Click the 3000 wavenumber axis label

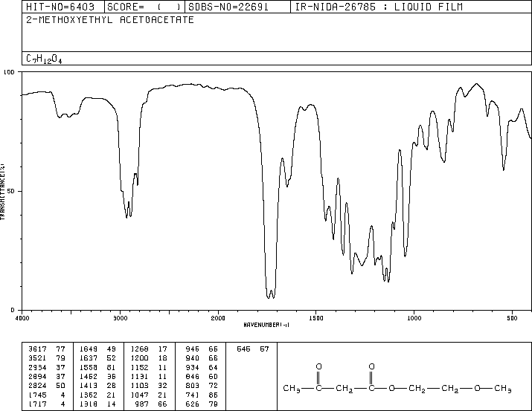coord(120,318)
